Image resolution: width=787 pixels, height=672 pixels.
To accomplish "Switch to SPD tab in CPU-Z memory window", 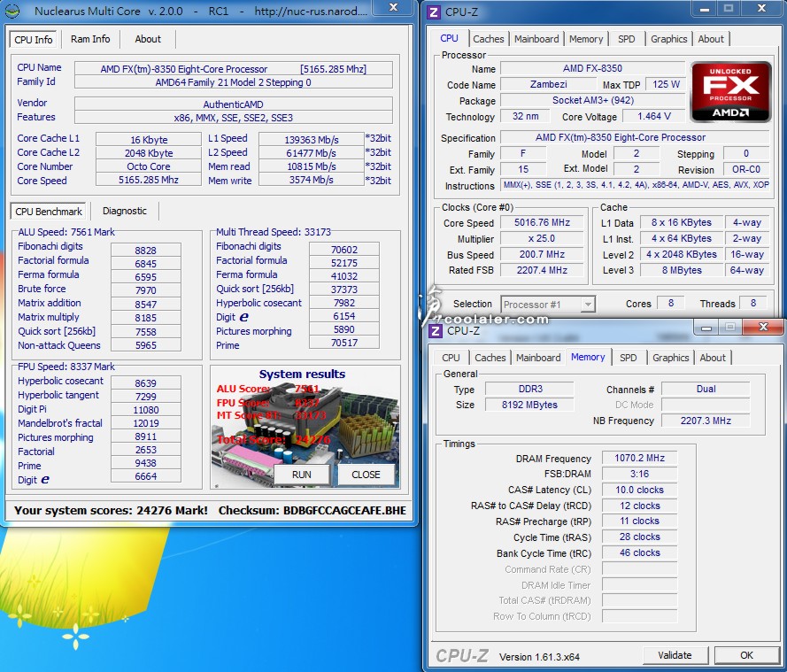I will coord(628,358).
